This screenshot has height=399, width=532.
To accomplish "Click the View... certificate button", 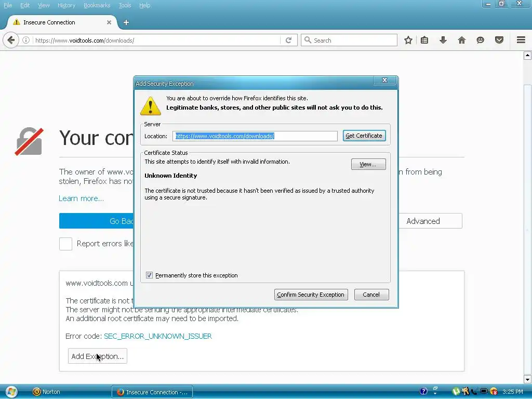I will [x=368, y=164].
